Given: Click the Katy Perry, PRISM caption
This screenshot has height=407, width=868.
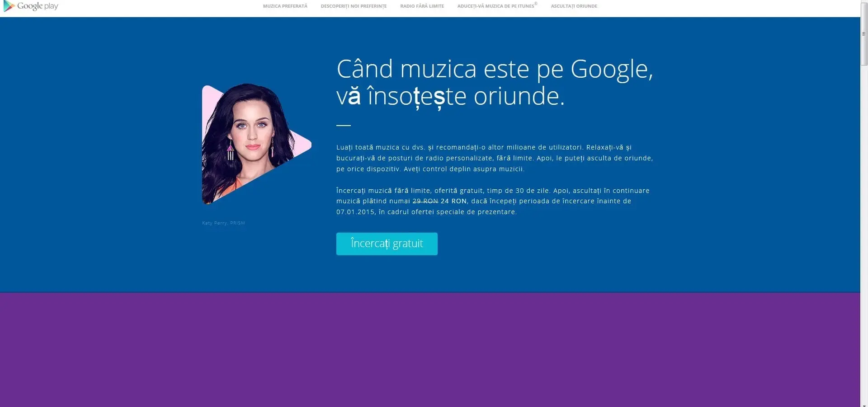Looking at the screenshot, I should (x=223, y=223).
